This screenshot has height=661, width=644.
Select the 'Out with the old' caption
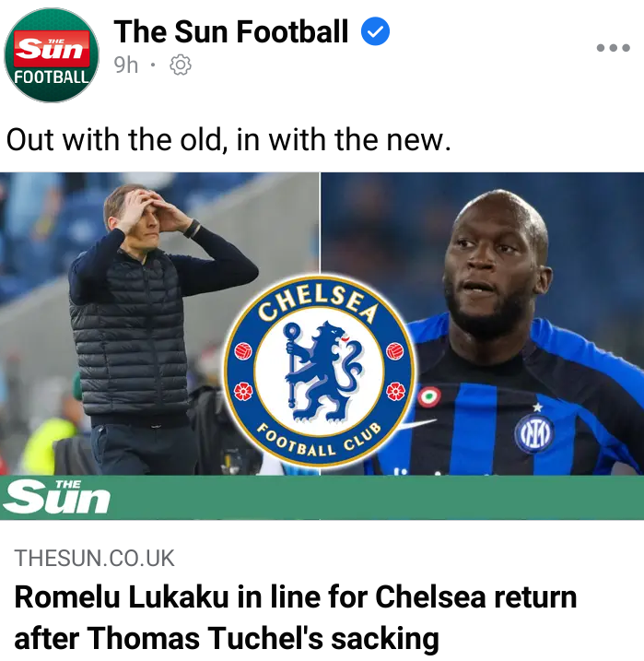[228, 140]
